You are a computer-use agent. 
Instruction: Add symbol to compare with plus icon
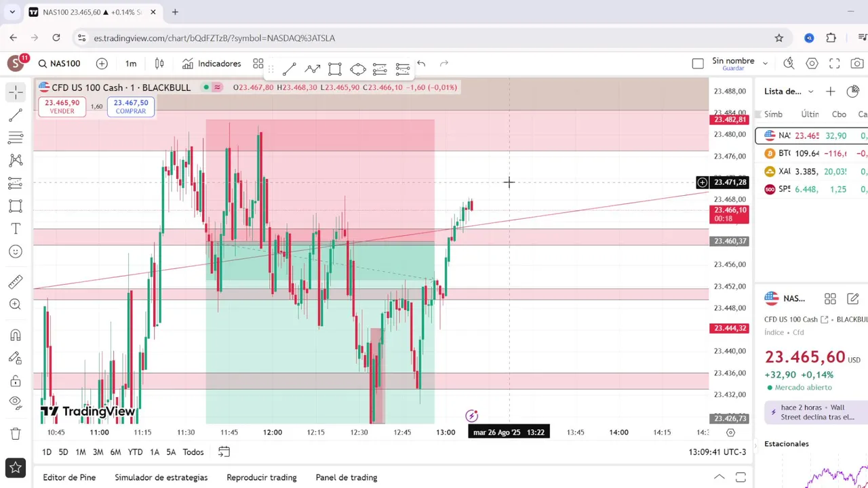pyautogui.click(x=102, y=64)
